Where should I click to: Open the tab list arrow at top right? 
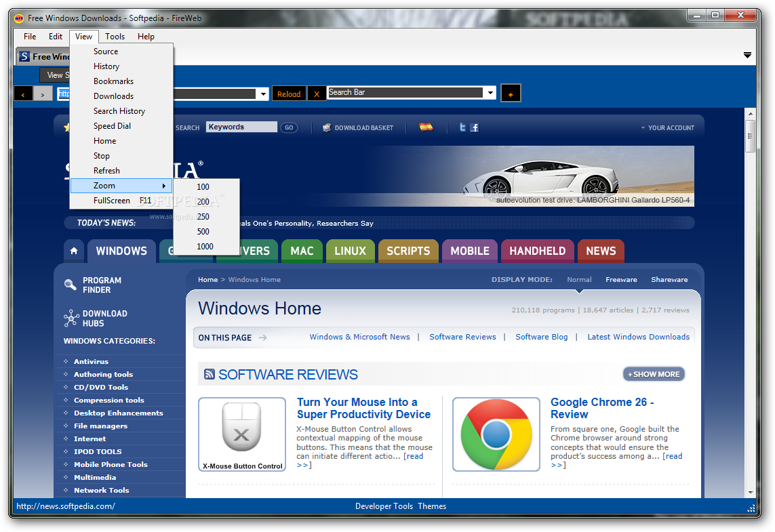pyautogui.click(x=747, y=56)
